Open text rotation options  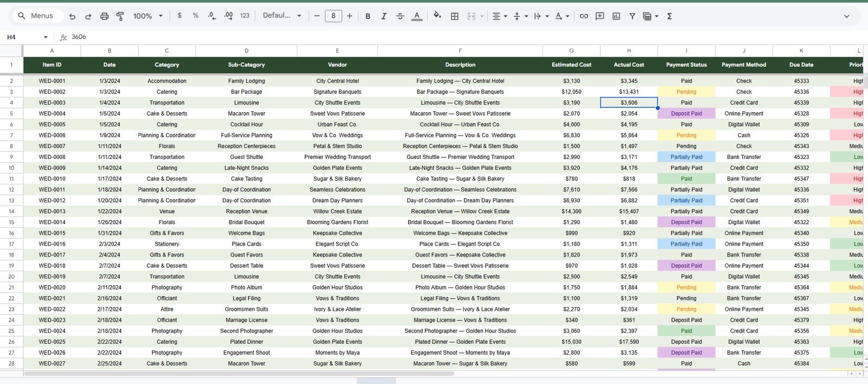[x=562, y=16]
